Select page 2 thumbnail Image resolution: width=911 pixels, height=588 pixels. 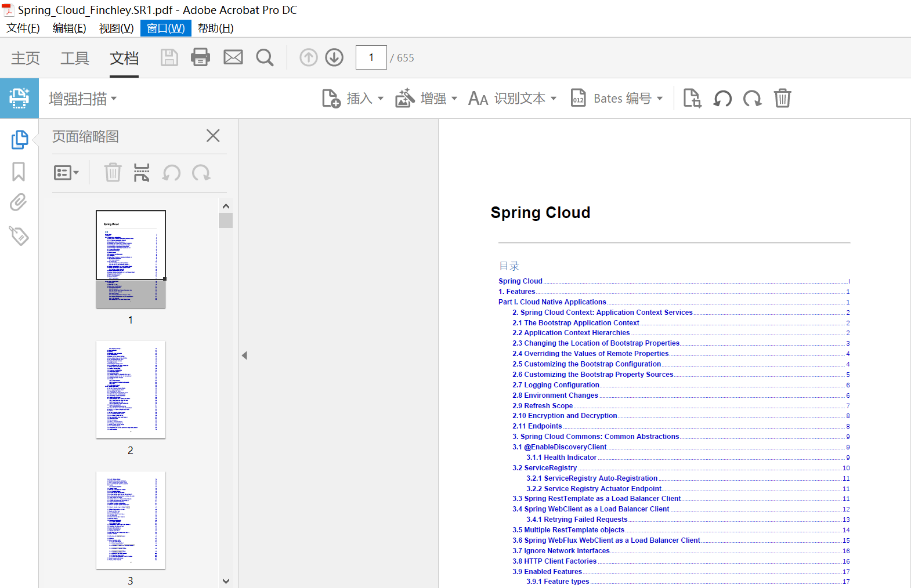point(131,390)
